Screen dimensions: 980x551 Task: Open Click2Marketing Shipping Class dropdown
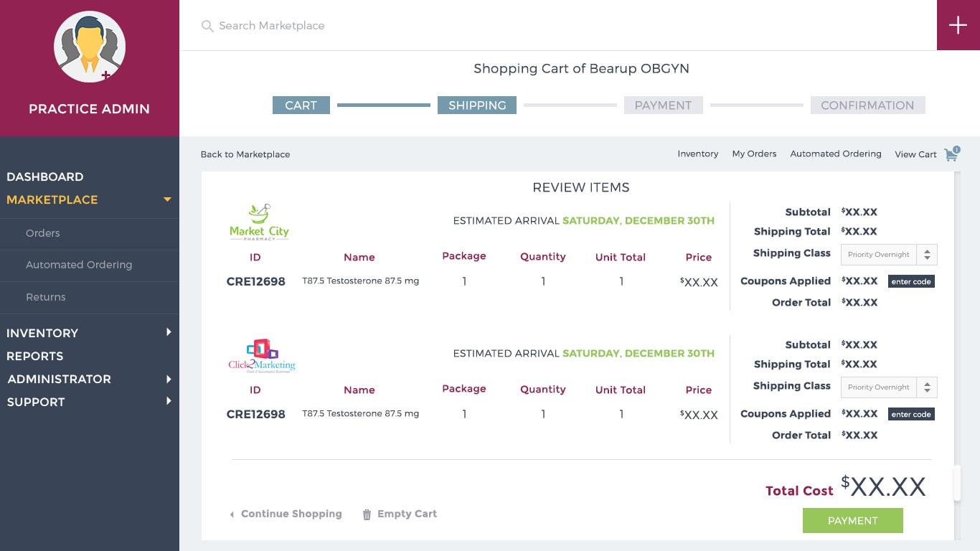click(888, 387)
